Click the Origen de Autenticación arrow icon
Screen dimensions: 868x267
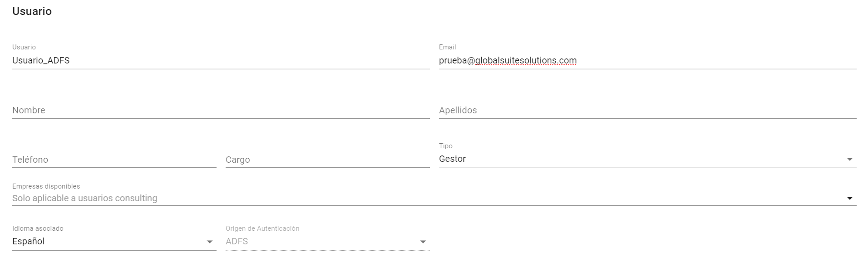click(423, 242)
